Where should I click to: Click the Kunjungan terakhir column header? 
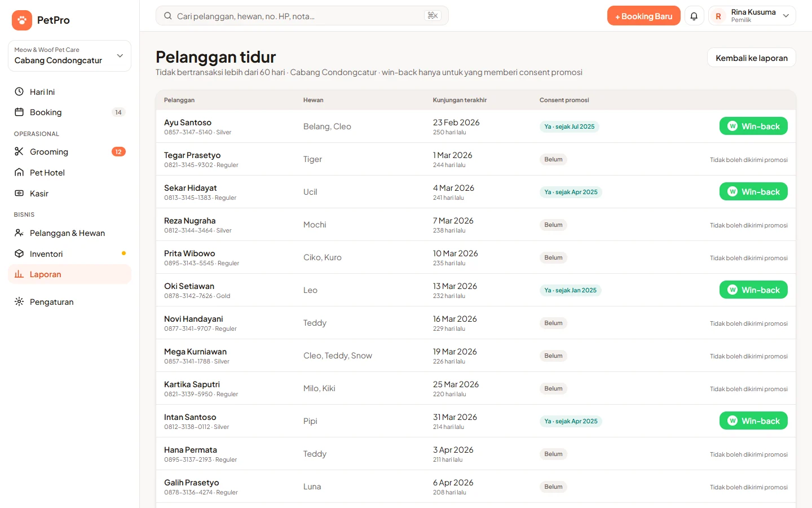pyautogui.click(x=460, y=100)
